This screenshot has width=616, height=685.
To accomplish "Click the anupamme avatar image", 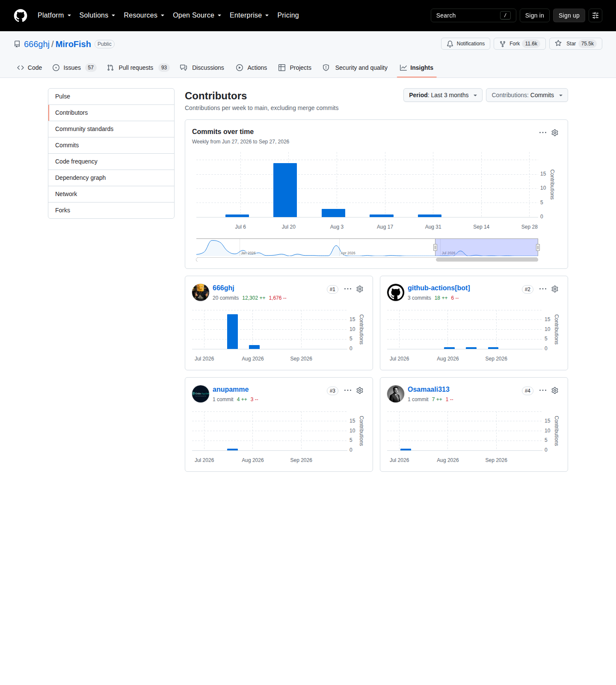I will tap(201, 394).
